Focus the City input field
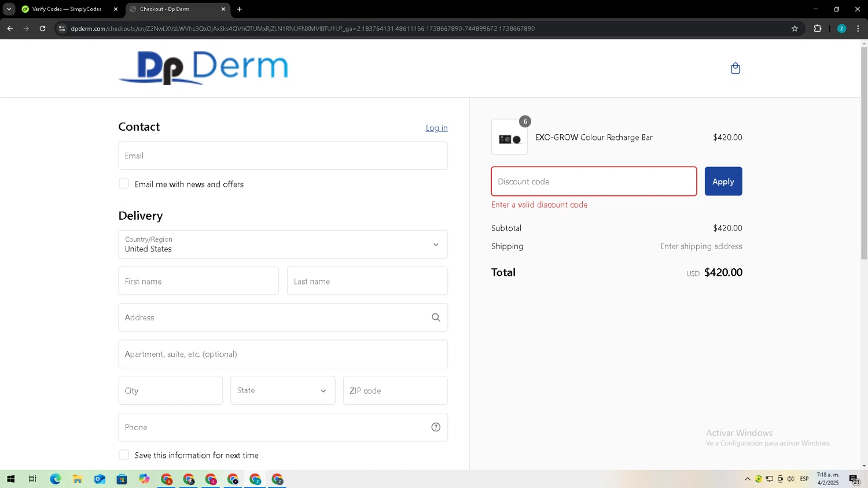Image resolution: width=868 pixels, height=488 pixels. coord(171,390)
